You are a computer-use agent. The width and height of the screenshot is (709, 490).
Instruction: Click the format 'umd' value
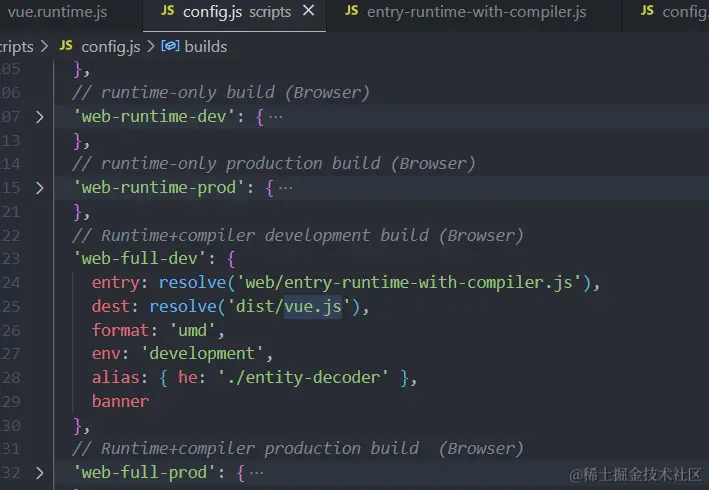click(192, 330)
